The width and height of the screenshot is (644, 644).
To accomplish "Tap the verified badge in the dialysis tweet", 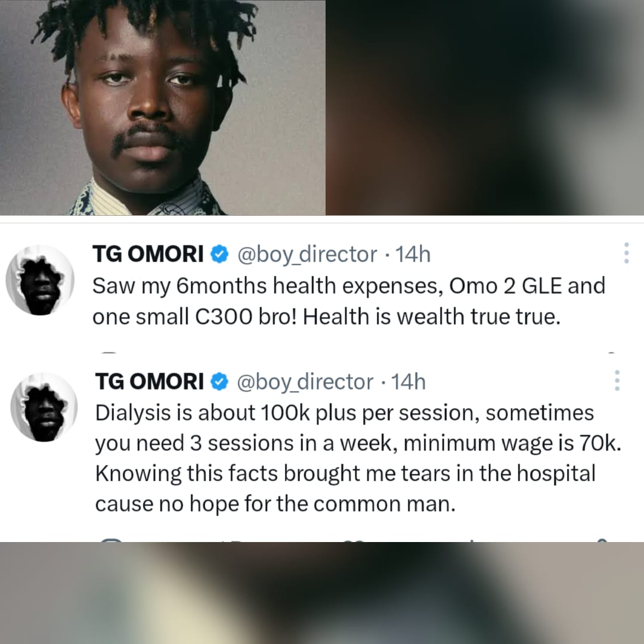I will coord(219,382).
